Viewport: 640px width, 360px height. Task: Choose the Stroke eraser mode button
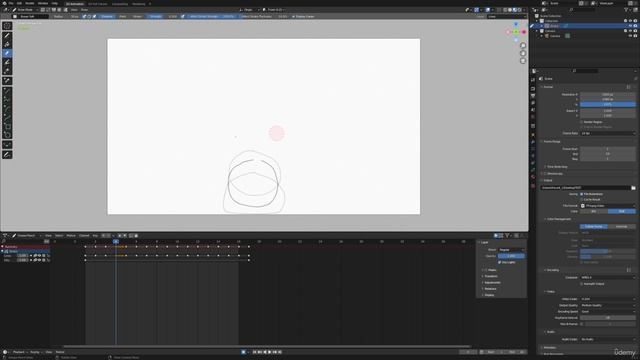(137, 17)
